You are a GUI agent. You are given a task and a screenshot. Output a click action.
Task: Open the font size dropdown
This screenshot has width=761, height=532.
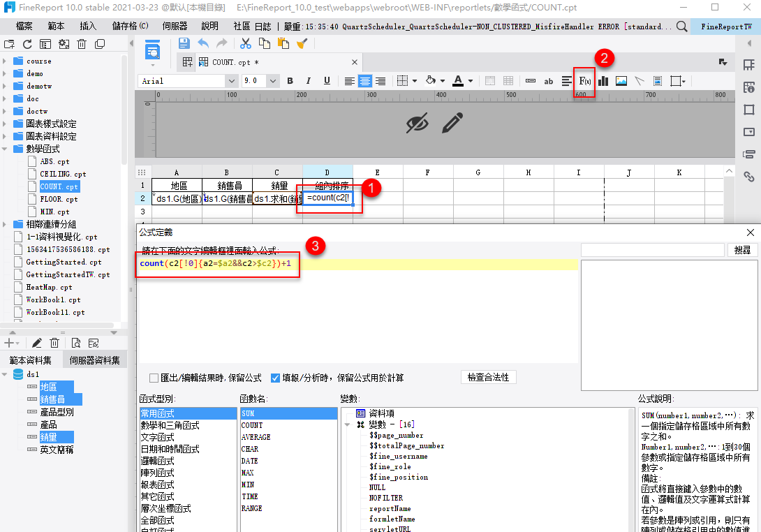tap(274, 81)
